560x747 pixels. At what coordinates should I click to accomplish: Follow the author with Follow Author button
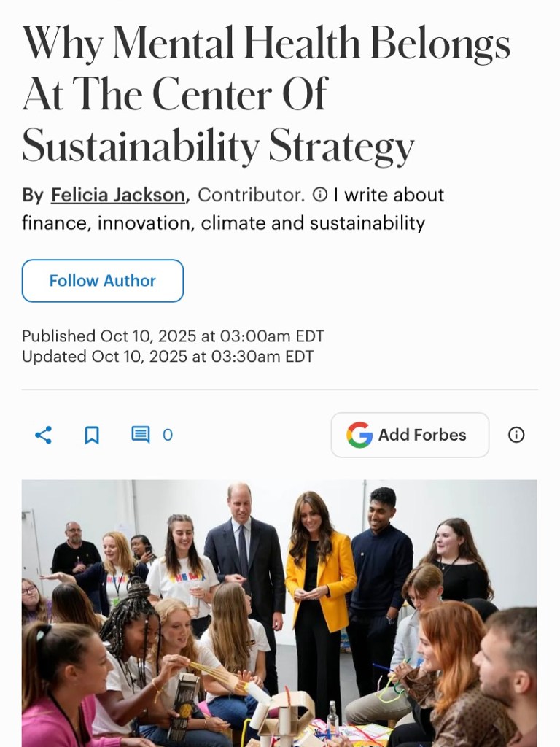[x=103, y=281]
